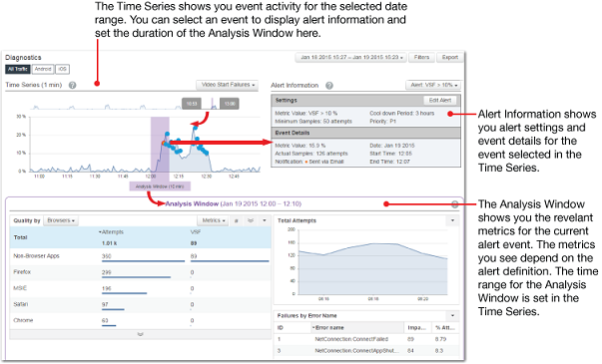Select the iOS traffic toggle
This screenshot has height=364, width=602.
(62, 69)
